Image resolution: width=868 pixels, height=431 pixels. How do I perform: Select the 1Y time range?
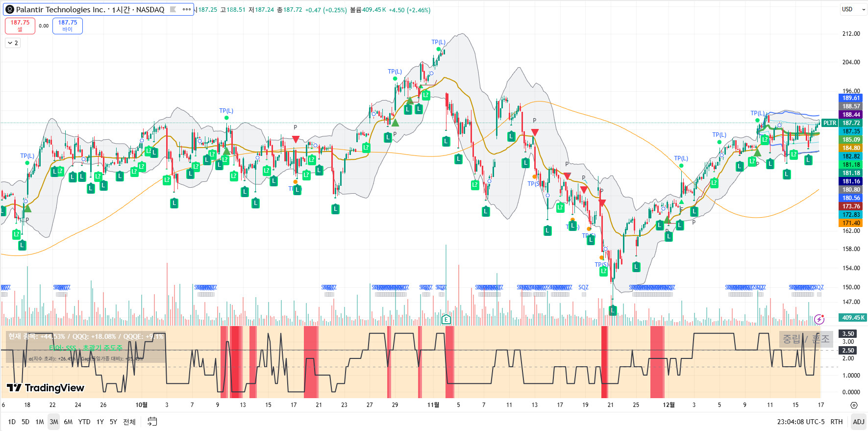click(x=100, y=422)
